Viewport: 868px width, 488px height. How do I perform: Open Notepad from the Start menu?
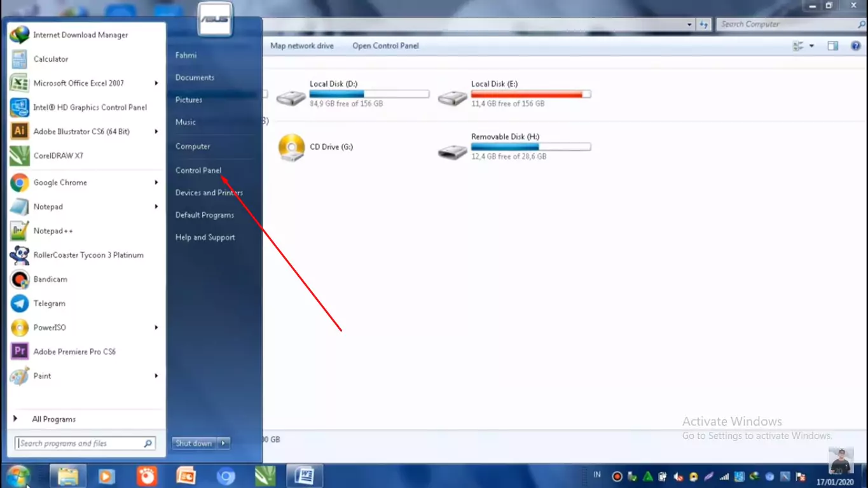(x=48, y=207)
